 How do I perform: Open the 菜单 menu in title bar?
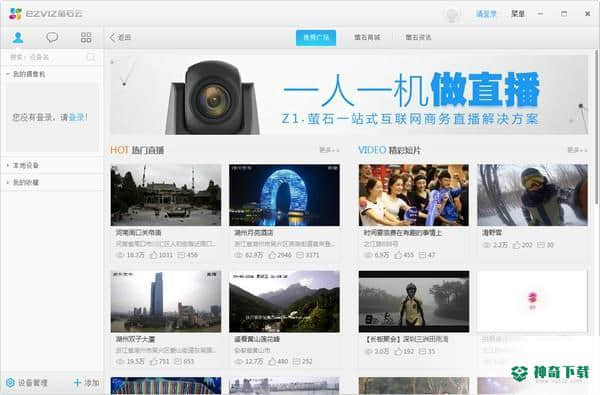pos(518,14)
